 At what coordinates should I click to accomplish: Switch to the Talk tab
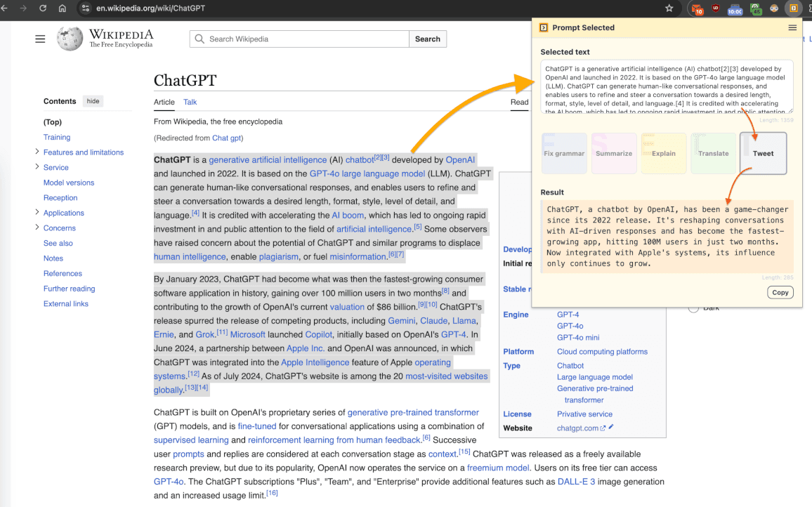(190, 102)
